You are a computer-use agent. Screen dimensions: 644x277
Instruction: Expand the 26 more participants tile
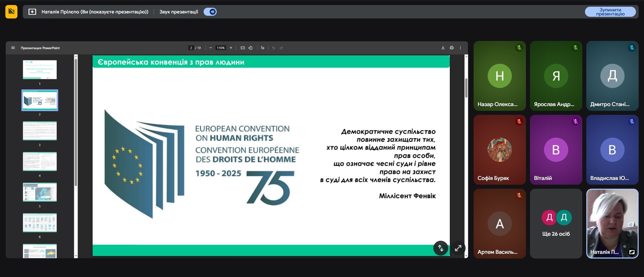556,224
